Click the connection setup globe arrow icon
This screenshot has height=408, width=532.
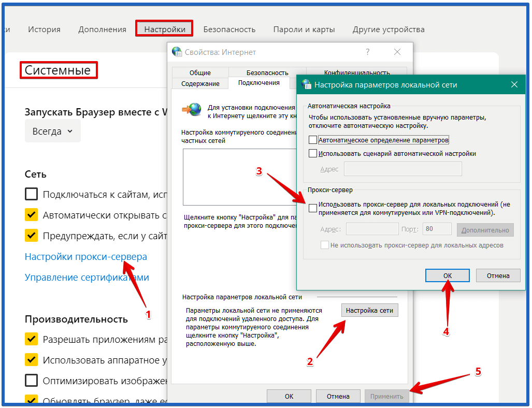pyautogui.click(x=192, y=110)
